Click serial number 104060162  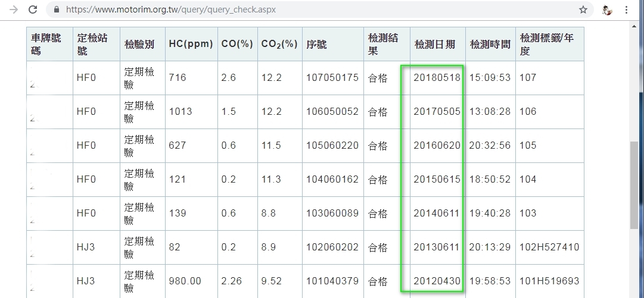pos(332,179)
